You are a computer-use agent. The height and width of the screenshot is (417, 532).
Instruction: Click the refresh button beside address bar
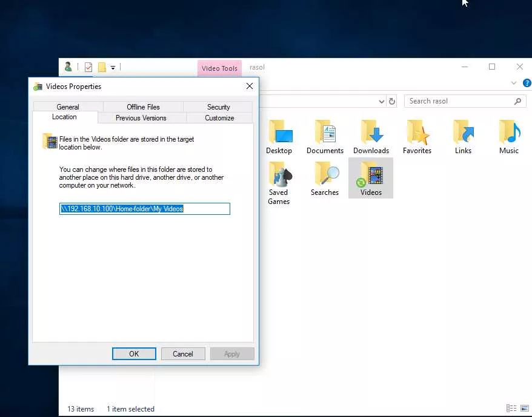[392, 102]
